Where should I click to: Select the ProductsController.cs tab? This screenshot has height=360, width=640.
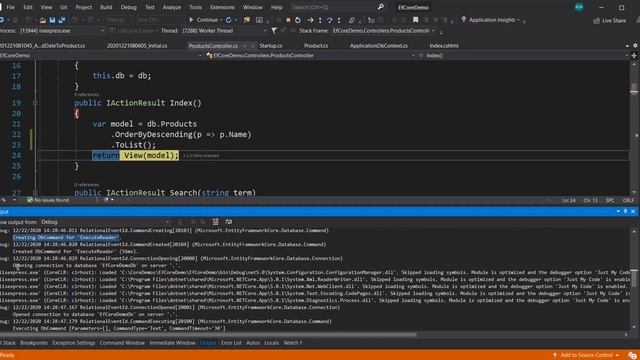pos(213,46)
